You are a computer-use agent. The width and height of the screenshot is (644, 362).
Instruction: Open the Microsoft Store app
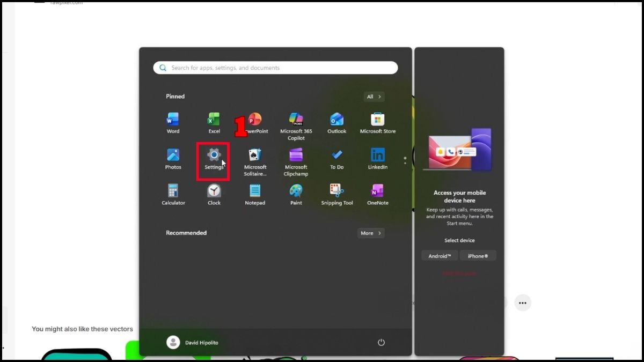tap(378, 123)
